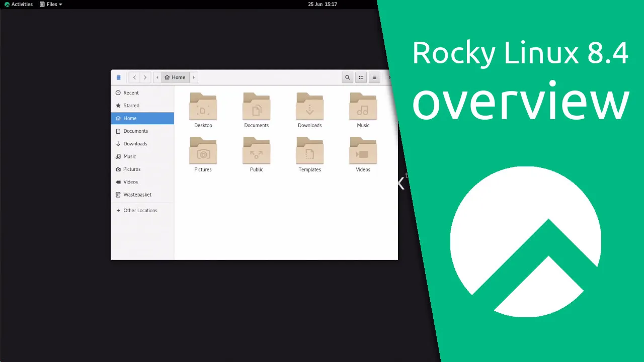Select Recent in the sidebar

(x=142, y=93)
